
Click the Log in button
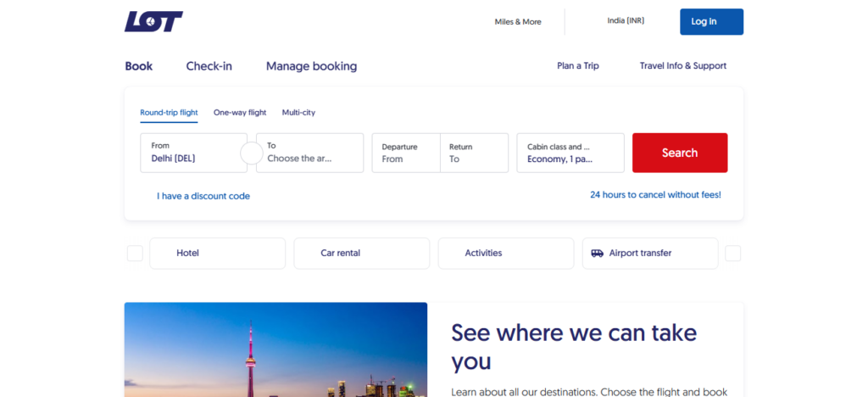click(711, 21)
